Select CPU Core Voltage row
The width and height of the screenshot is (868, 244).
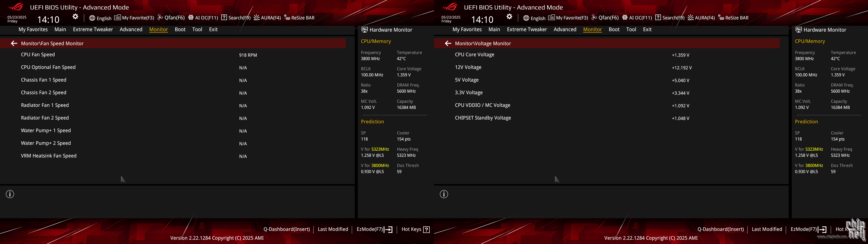(x=607, y=55)
